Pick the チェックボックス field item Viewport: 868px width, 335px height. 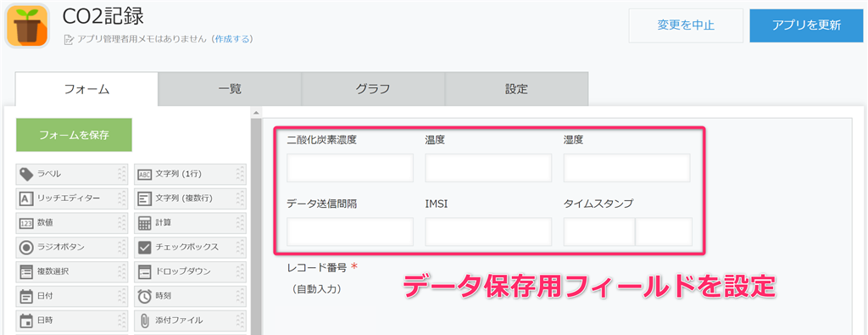click(191, 247)
